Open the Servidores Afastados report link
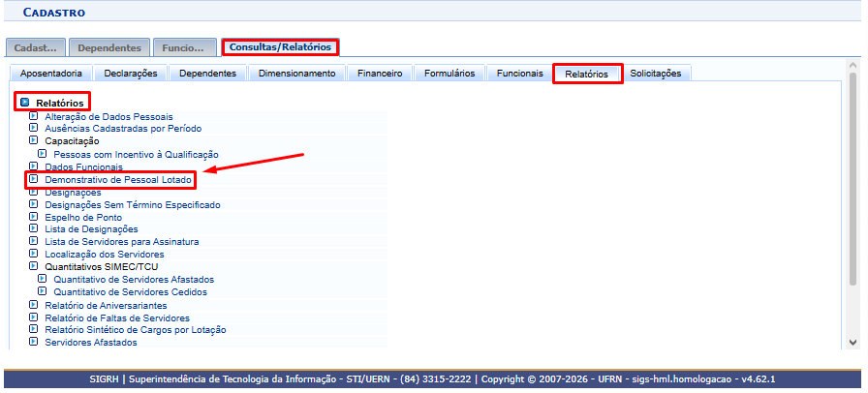The width and height of the screenshot is (868, 393). [x=91, y=343]
